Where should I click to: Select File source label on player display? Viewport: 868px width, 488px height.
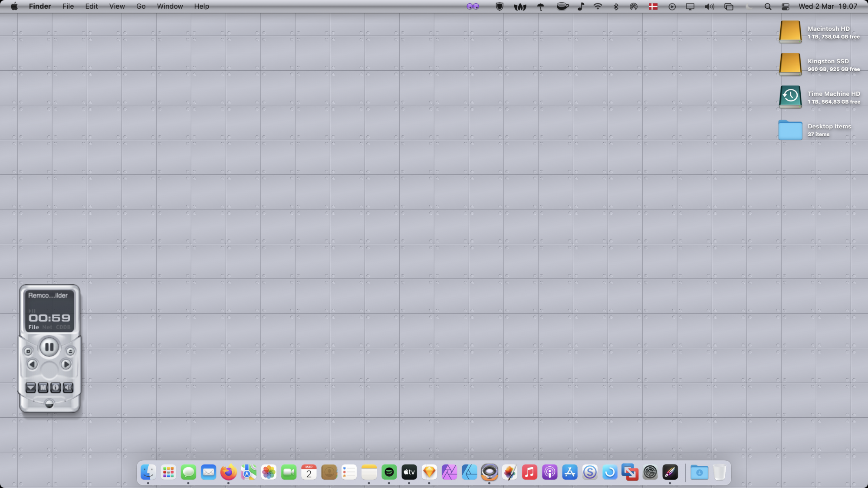click(x=33, y=328)
